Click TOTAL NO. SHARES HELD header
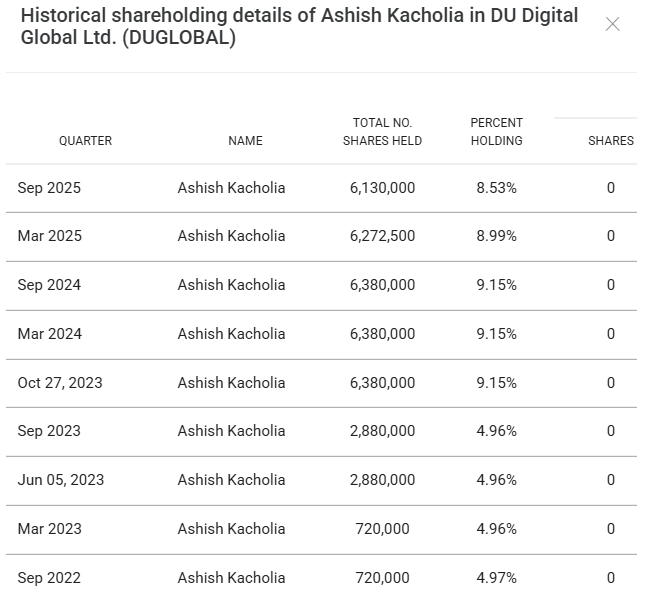This screenshot has width=646, height=607. [x=382, y=132]
